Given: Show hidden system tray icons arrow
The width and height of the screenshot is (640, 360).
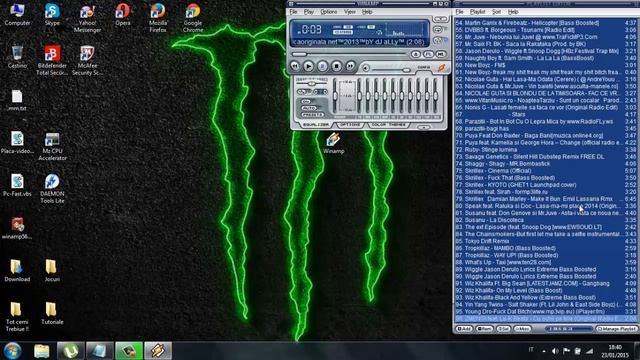Looking at the screenshot, I should tap(544, 351).
